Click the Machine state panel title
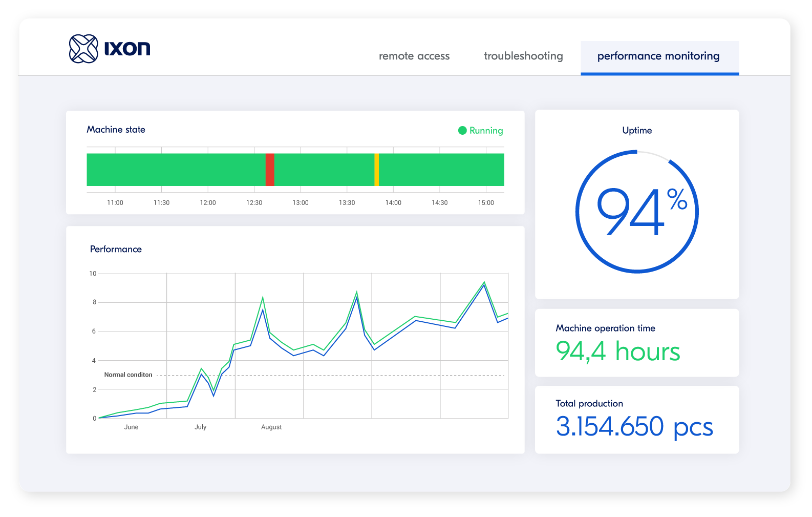The image size is (812, 517). 116,130
